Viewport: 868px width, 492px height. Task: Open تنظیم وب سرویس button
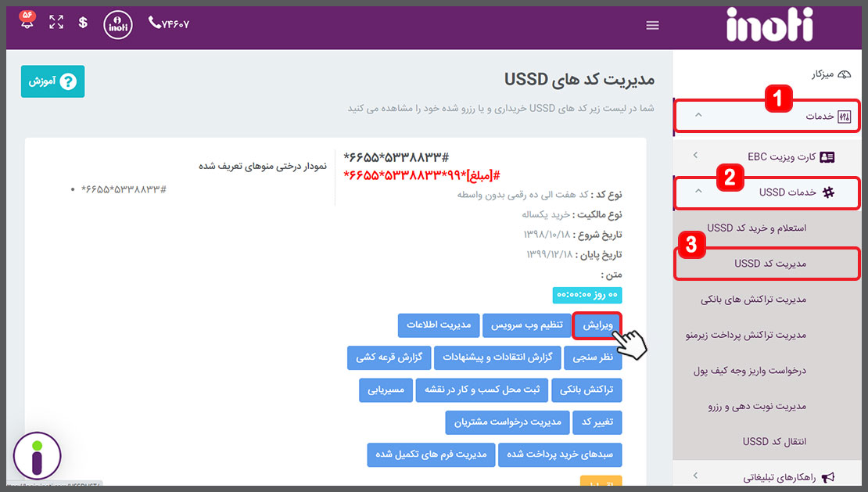pyautogui.click(x=524, y=325)
